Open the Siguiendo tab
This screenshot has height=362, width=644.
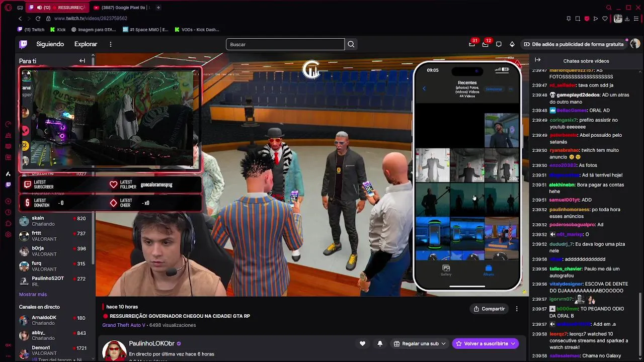[50, 44]
